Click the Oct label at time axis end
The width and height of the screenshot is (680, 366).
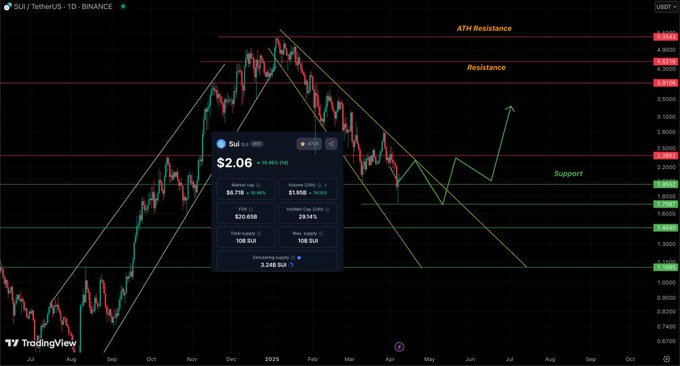630,359
